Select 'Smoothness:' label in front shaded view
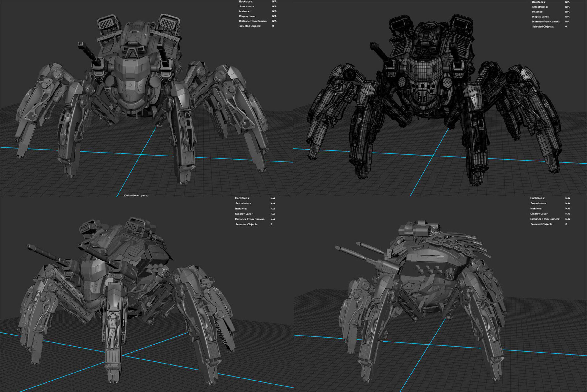587x392 pixels. click(247, 6)
